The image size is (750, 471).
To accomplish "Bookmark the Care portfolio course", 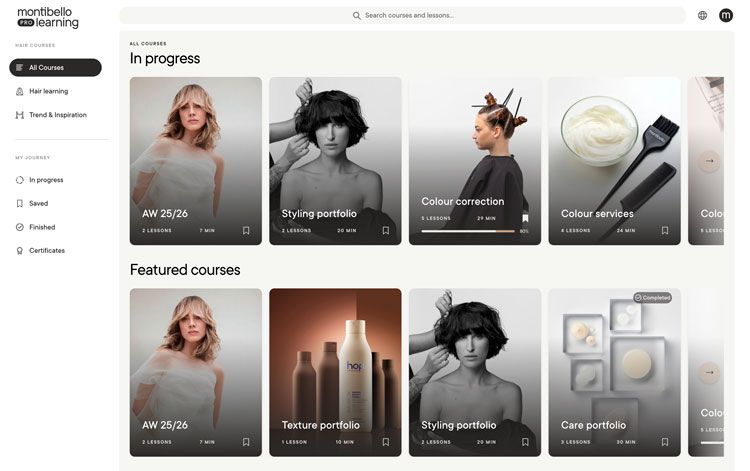I will (x=665, y=442).
